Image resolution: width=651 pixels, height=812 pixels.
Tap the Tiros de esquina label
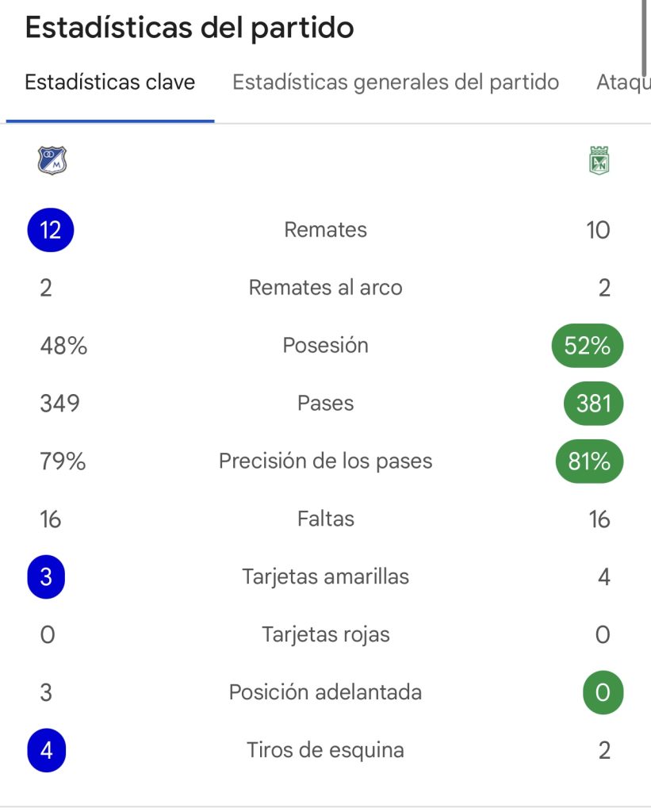tap(325, 750)
